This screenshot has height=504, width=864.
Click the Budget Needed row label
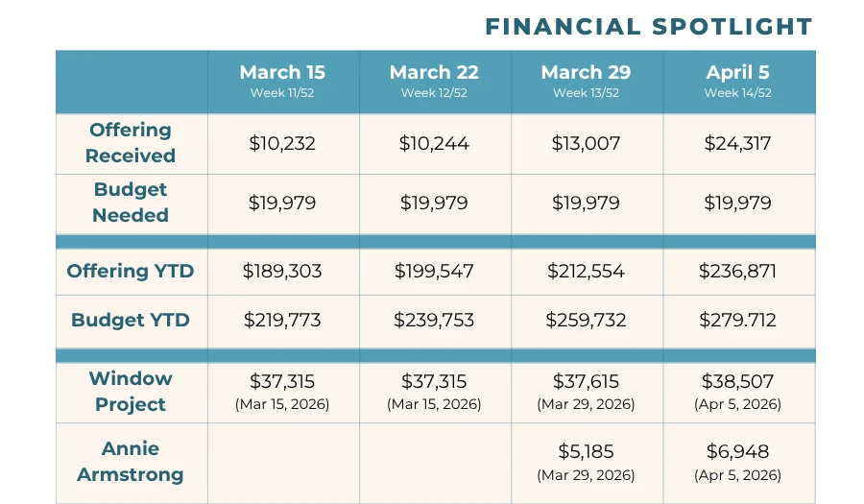pos(131,203)
